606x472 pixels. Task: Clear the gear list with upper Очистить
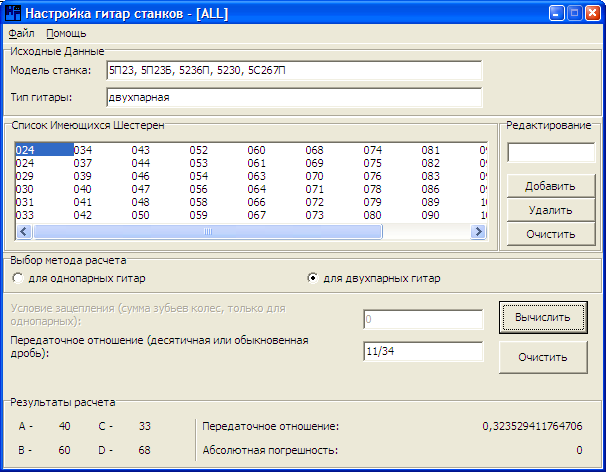(549, 235)
